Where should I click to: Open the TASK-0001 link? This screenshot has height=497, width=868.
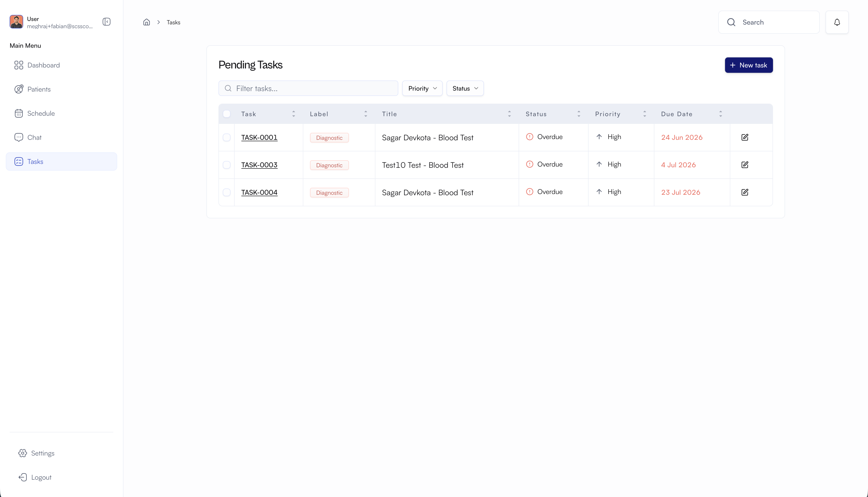259,137
